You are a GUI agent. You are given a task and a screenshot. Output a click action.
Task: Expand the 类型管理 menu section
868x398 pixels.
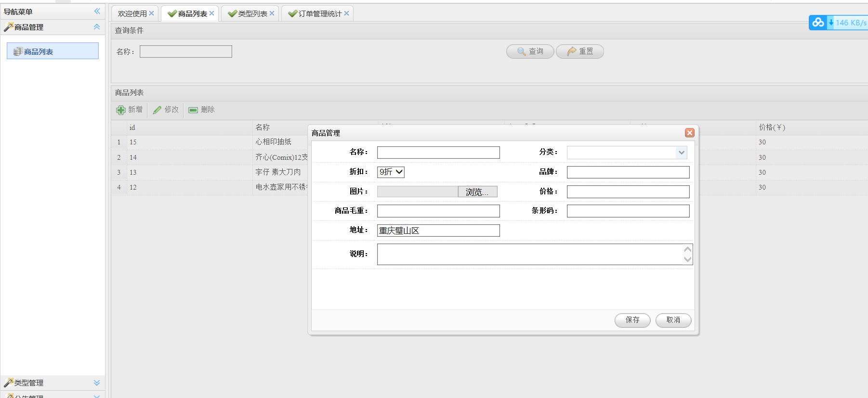coord(97,383)
